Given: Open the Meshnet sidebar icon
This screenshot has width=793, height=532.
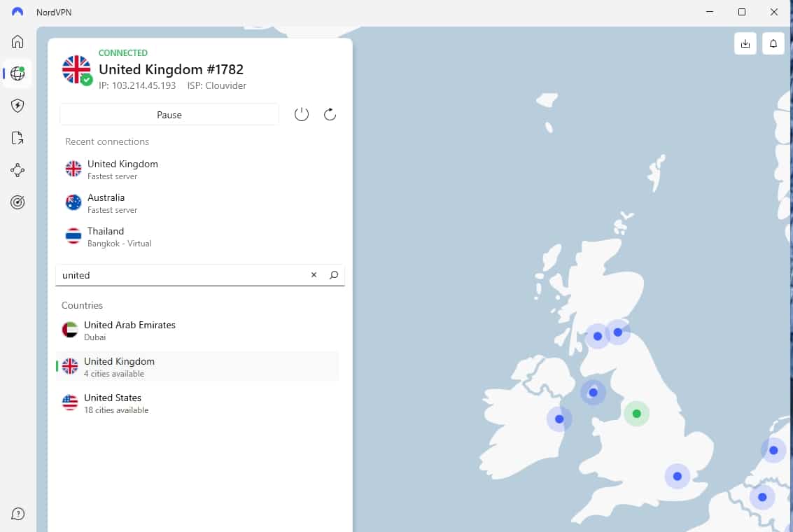Looking at the screenshot, I should (x=17, y=170).
